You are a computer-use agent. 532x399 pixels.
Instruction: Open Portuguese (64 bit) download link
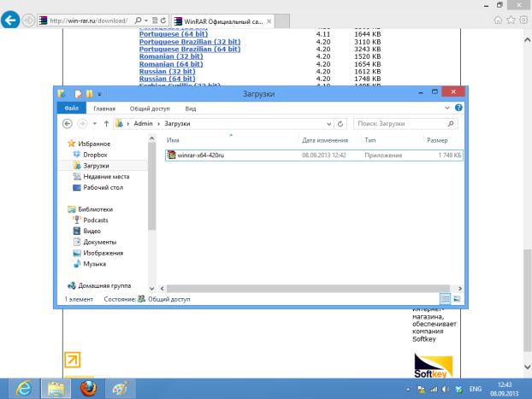(174, 34)
